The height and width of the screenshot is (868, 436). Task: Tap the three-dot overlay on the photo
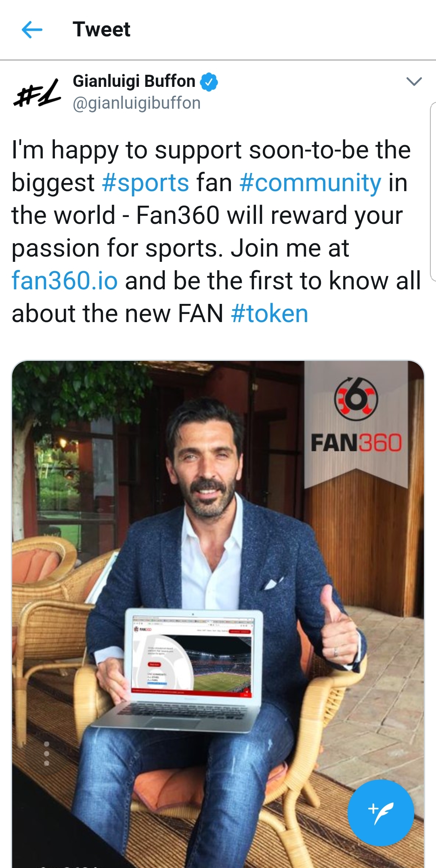click(46, 754)
